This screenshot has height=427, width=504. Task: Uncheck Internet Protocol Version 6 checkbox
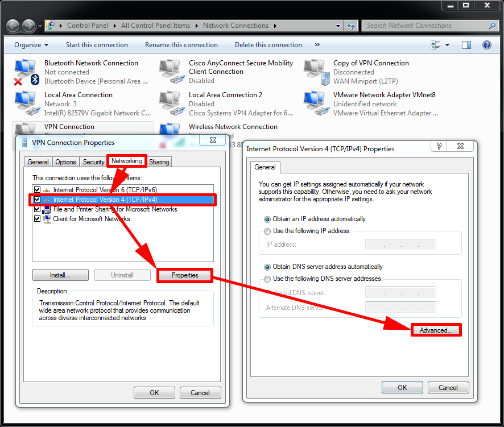(x=38, y=190)
